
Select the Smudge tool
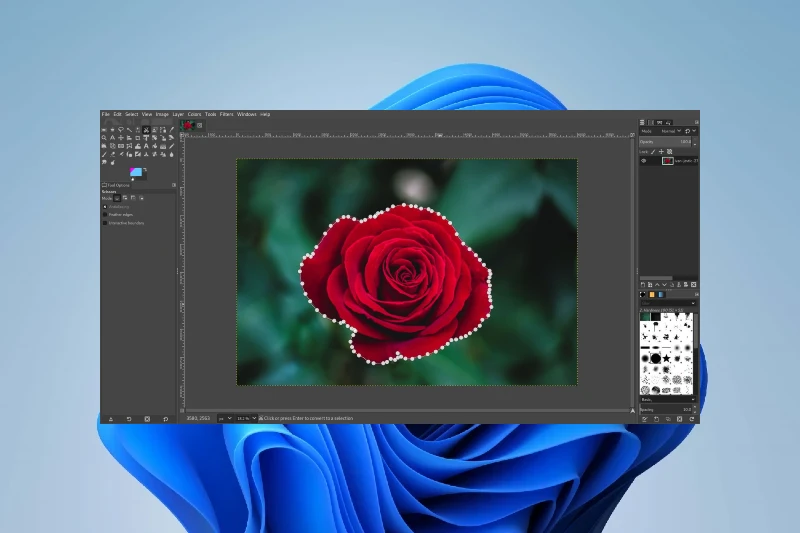click(104, 163)
